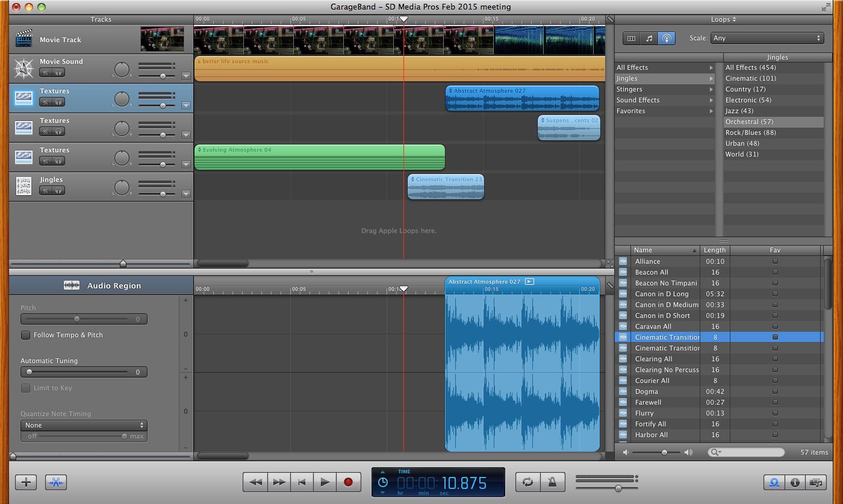Viewport: 843px width, 504px height.
Task: Click the Movie Track clapperboard icon
Action: pos(24,40)
